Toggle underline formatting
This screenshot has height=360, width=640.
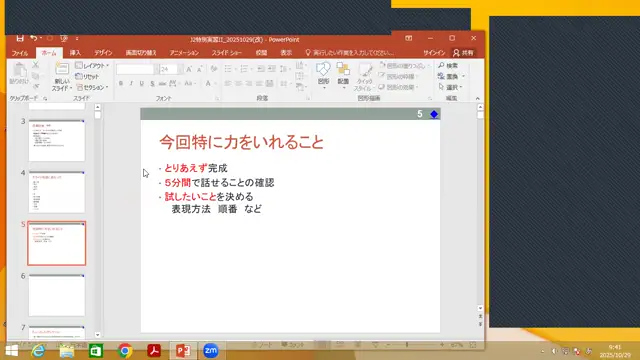[142, 83]
